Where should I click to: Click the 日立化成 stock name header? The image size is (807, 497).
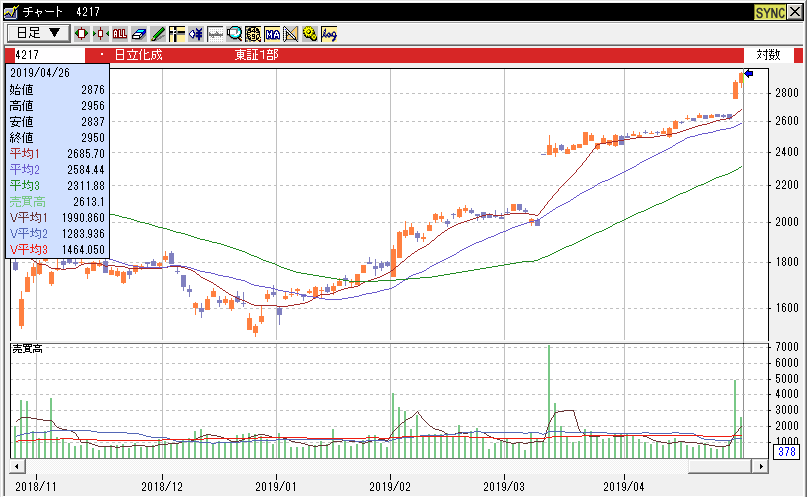click(x=138, y=55)
